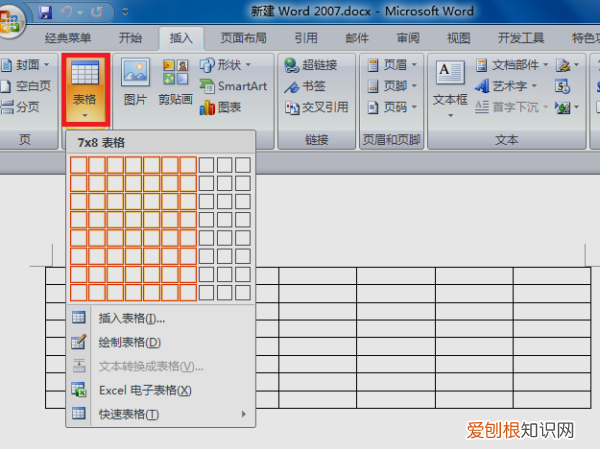Open Customize Quick Access Toolbar arrow
This screenshot has height=449, width=600.
tap(125, 12)
